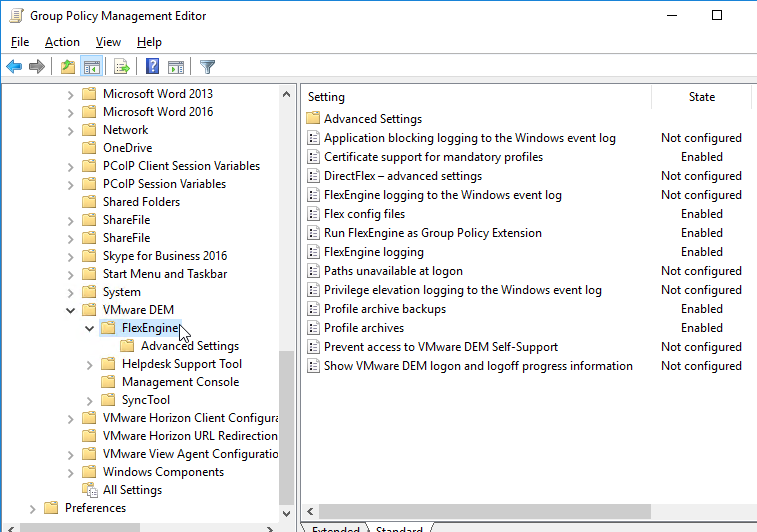This screenshot has height=532, width=757.
Task: Click the blue Help question mark icon
Action: click(153, 66)
